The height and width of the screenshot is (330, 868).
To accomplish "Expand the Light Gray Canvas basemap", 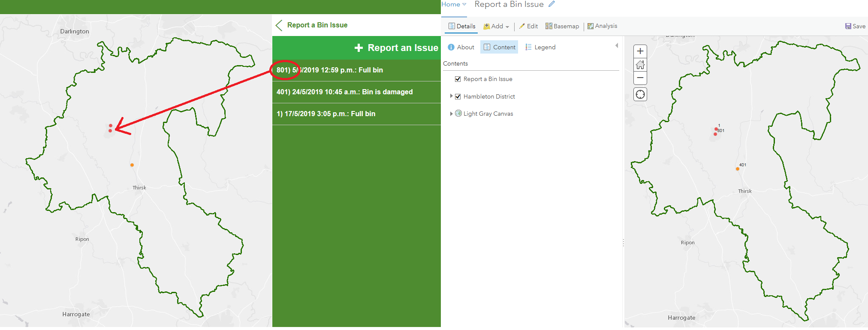I will (x=451, y=114).
